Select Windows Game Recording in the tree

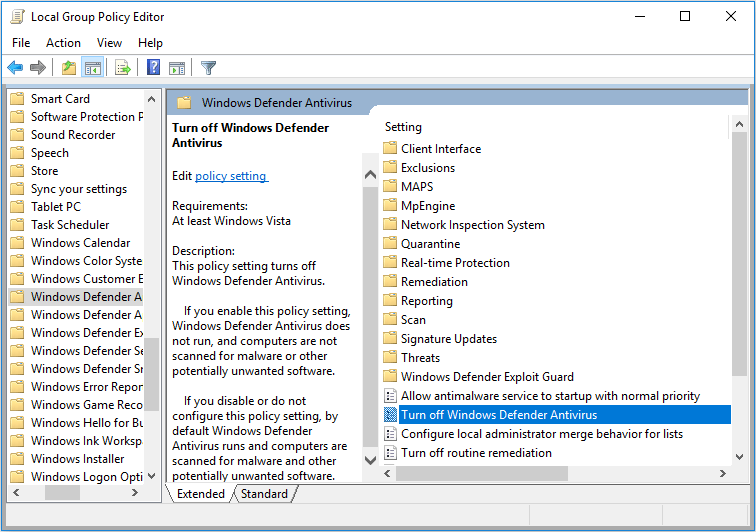tap(86, 405)
